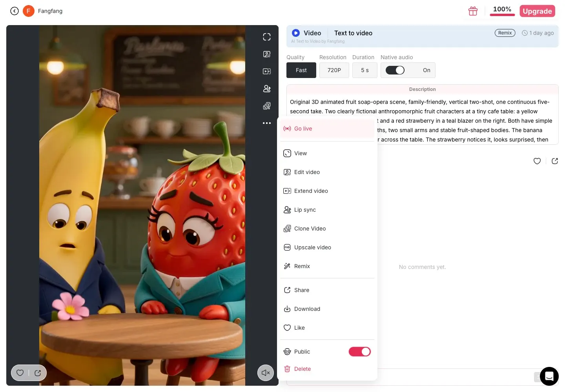
Task: Click the Edit video icon in video sidebar
Action: [x=267, y=54]
